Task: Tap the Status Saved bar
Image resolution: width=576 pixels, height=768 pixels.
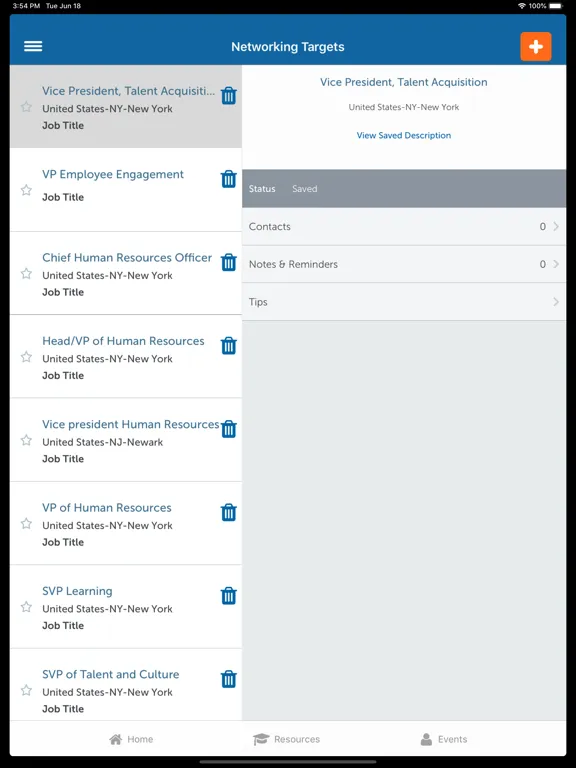Action: 404,189
